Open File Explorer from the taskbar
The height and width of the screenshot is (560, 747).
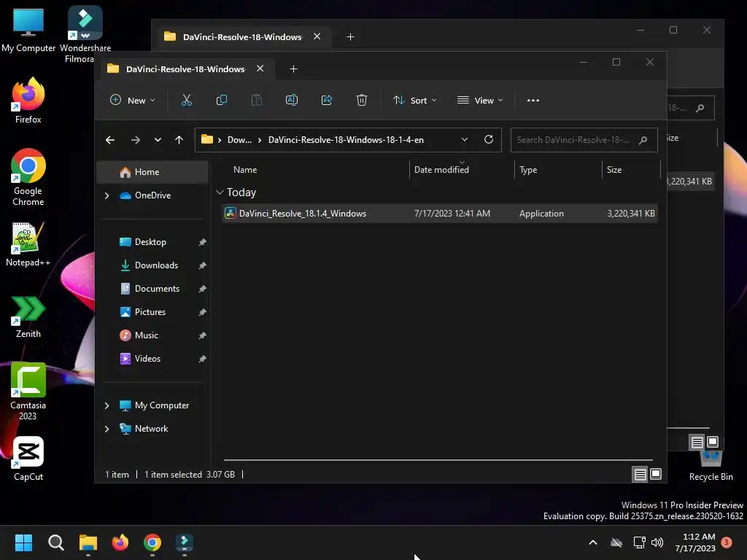pos(88,542)
